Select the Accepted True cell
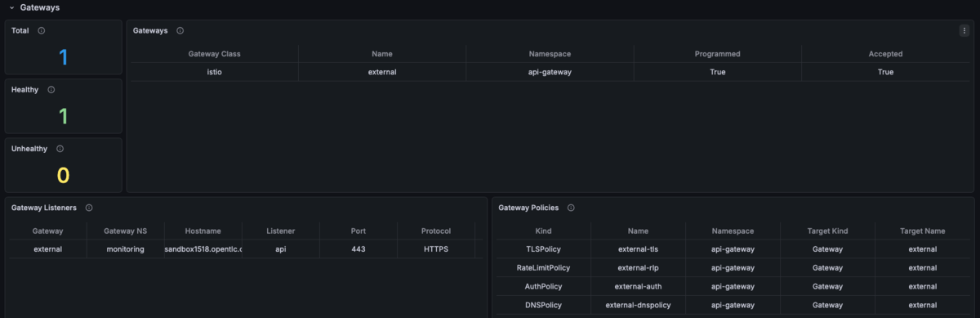The width and height of the screenshot is (980, 318). click(x=885, y=72)
